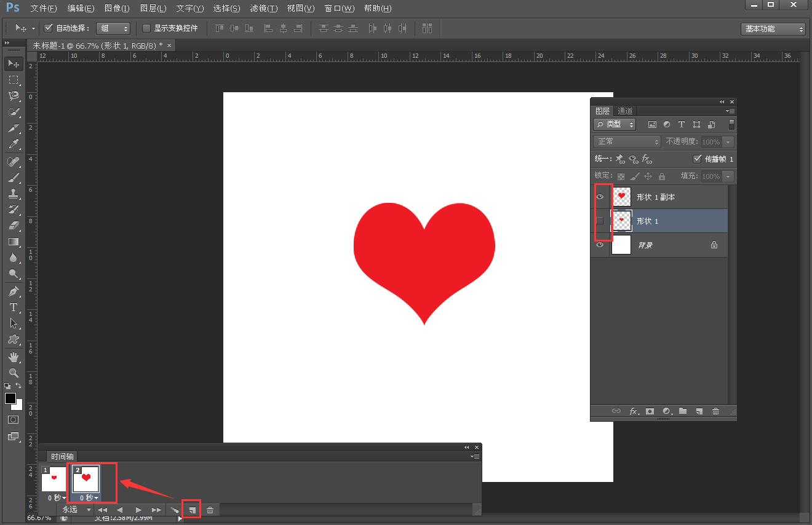812x525 pixels.
Task: Pick the Zoom tool
Action: tap(14, 373)
